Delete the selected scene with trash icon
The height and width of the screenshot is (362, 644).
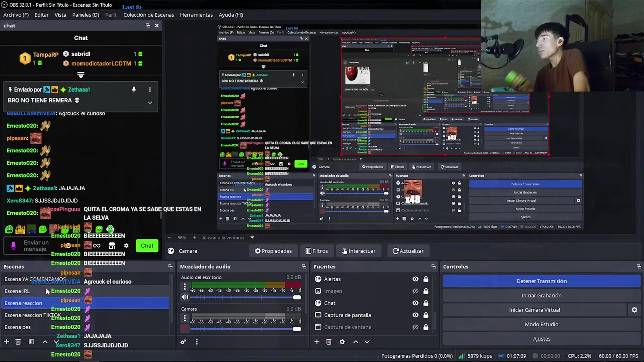[x=18, y=342]
